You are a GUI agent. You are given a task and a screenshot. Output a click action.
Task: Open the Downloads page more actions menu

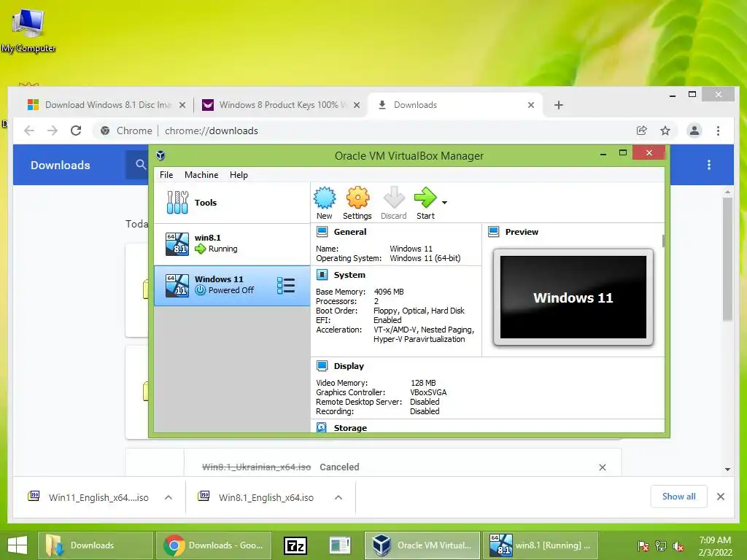pyautogui.click(x=709, y=165)
